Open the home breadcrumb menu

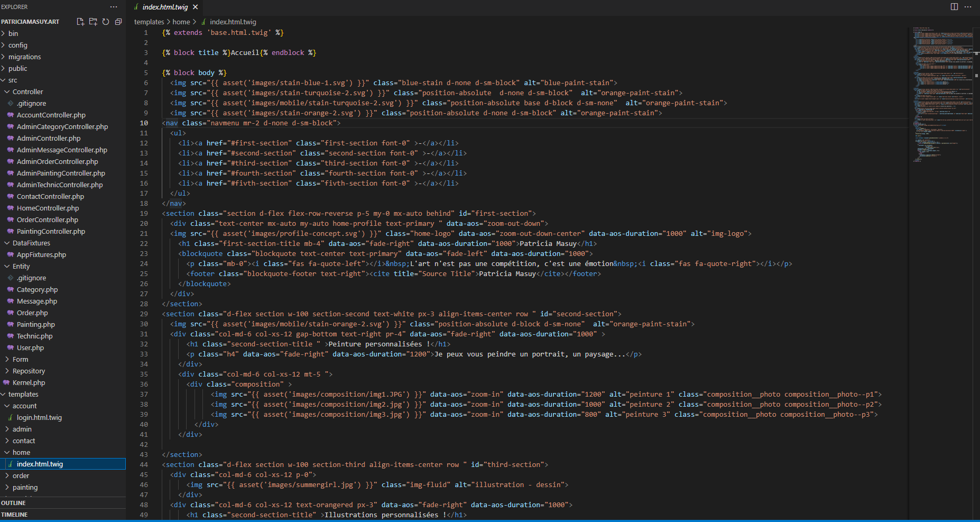(x=182, y=22)
